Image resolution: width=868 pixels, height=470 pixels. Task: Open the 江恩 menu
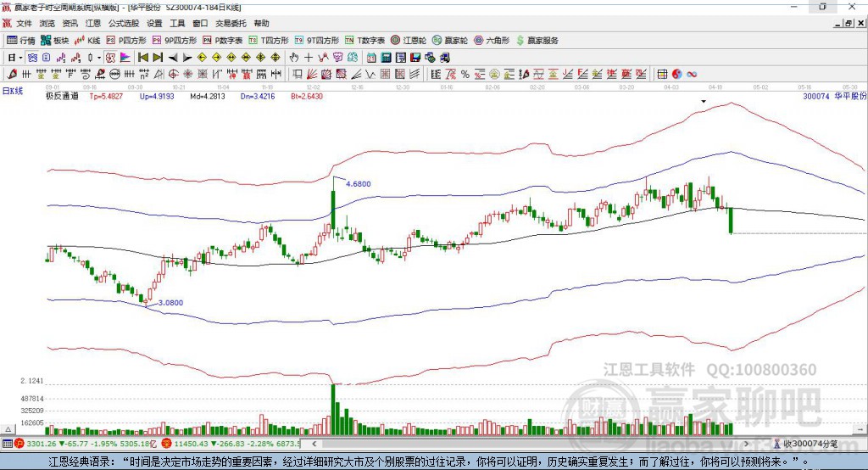click(x=93, y=23)
